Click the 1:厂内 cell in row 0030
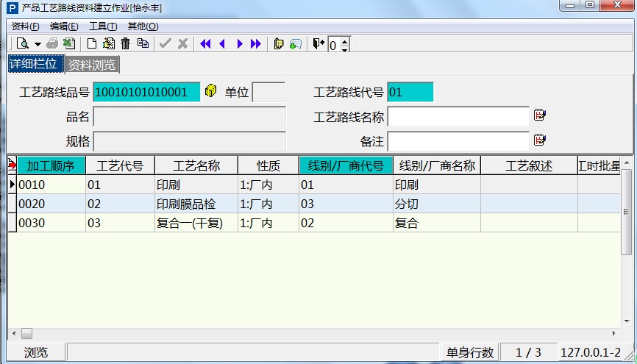 pos(268,223)
